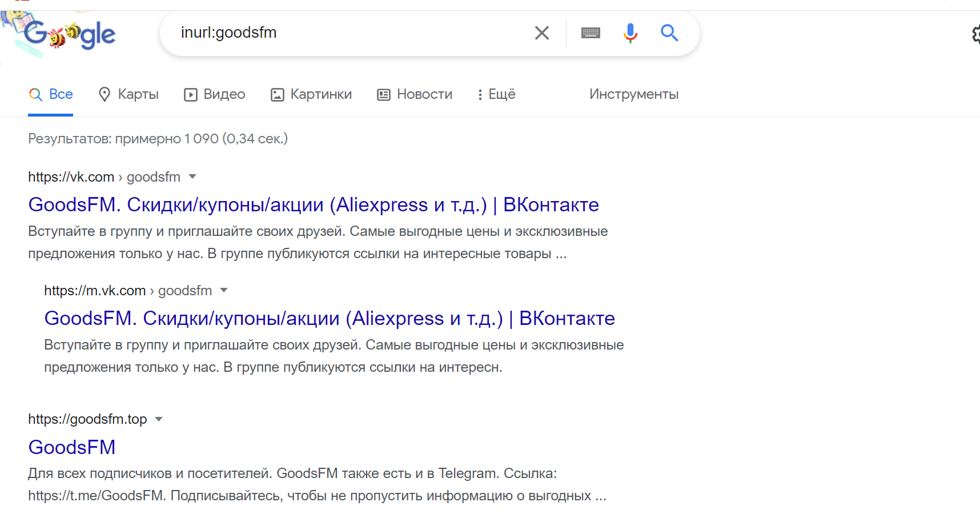Screen dimensions: 980x518
Task: Open settings gear at the right edge
Action: pyautogui.click(x=975, y=34)
